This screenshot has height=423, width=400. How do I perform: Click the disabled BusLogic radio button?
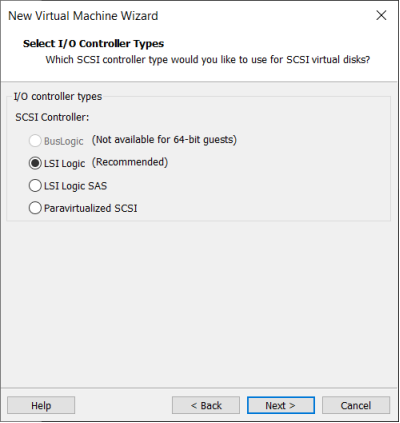click(x=35, y=141)
